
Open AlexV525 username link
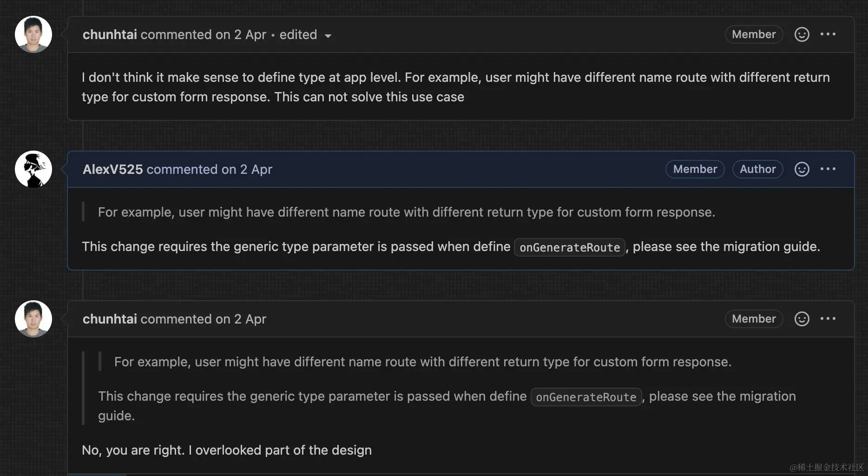point(113,169)
